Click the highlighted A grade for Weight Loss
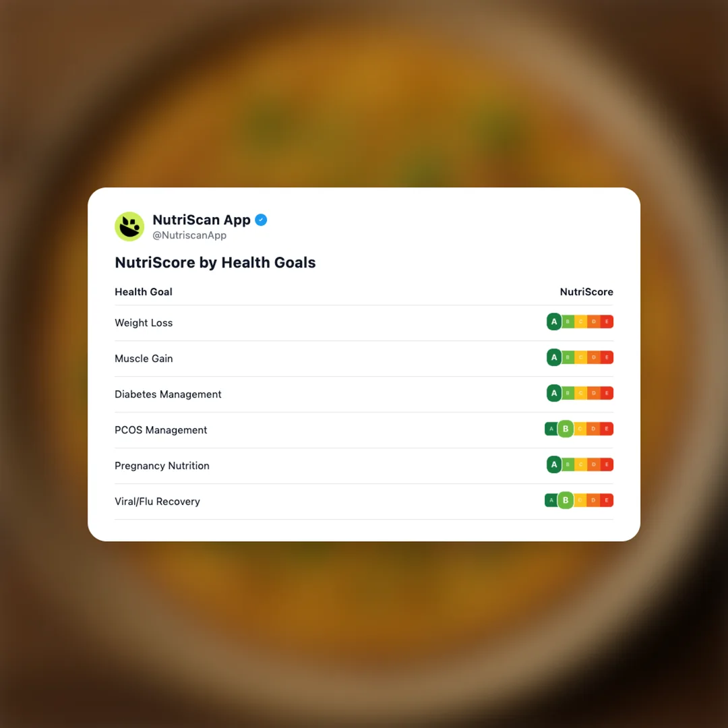This screenshot has width=728, height=728. coord(554,322)
